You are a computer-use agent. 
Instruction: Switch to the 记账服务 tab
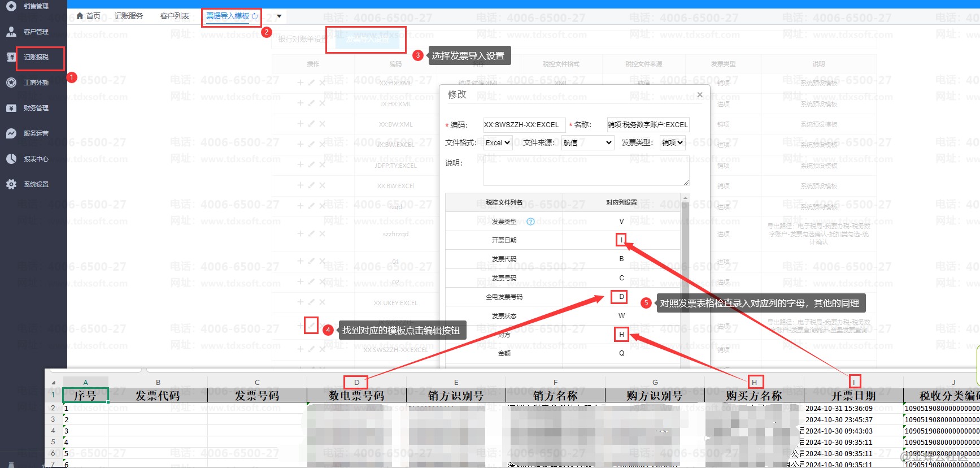pos(129,16)
